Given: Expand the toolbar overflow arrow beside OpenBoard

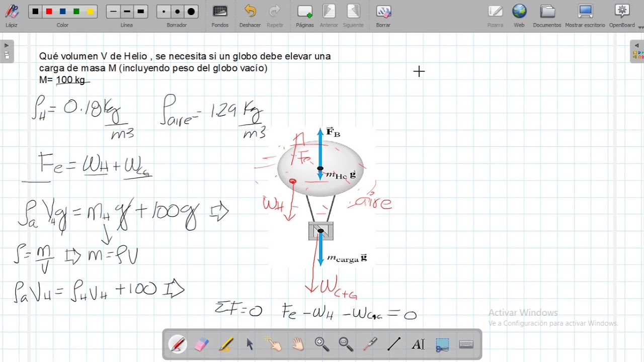Looking at the screenshot, I should pos(640,27).
